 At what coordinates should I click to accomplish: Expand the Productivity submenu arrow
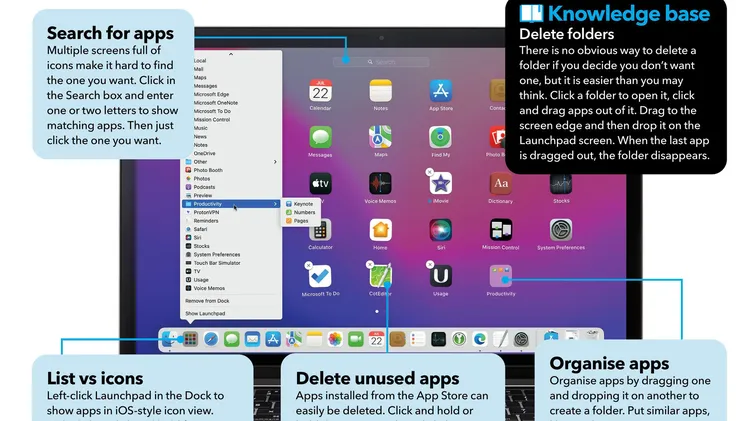[275, 204]
